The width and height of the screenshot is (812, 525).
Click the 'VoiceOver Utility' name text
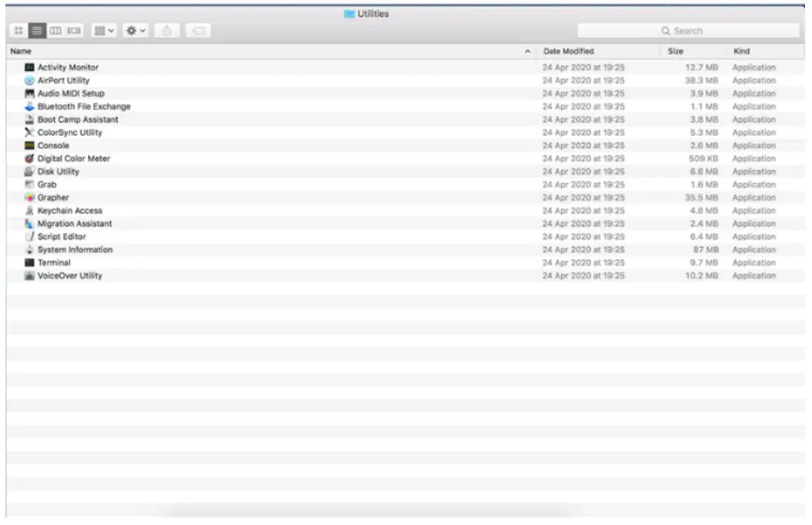70,275
